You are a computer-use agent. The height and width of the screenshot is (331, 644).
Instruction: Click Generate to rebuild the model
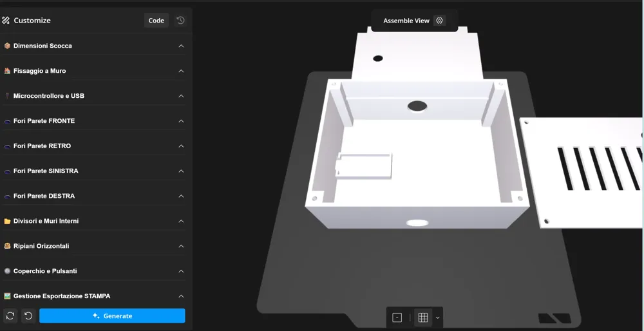112,316
